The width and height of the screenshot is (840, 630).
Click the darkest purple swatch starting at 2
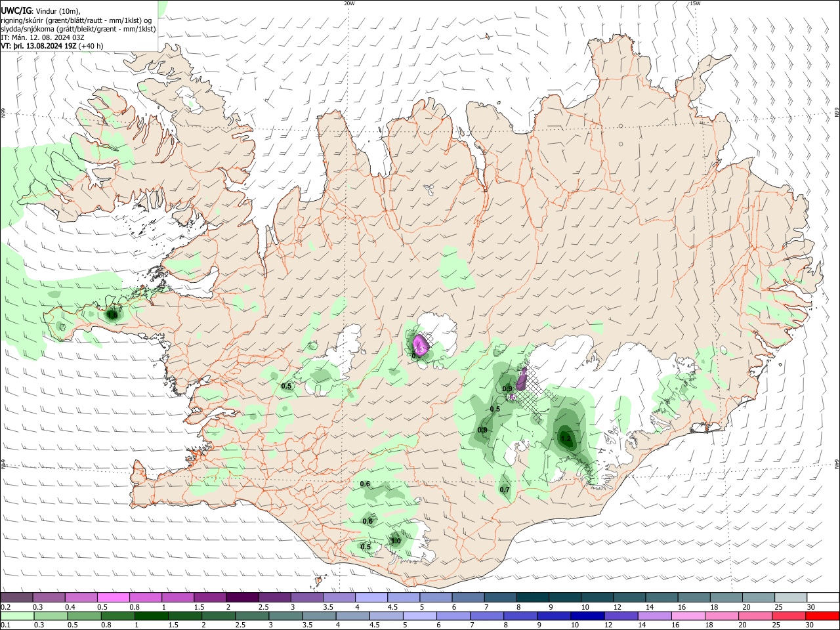pos(241,597)
